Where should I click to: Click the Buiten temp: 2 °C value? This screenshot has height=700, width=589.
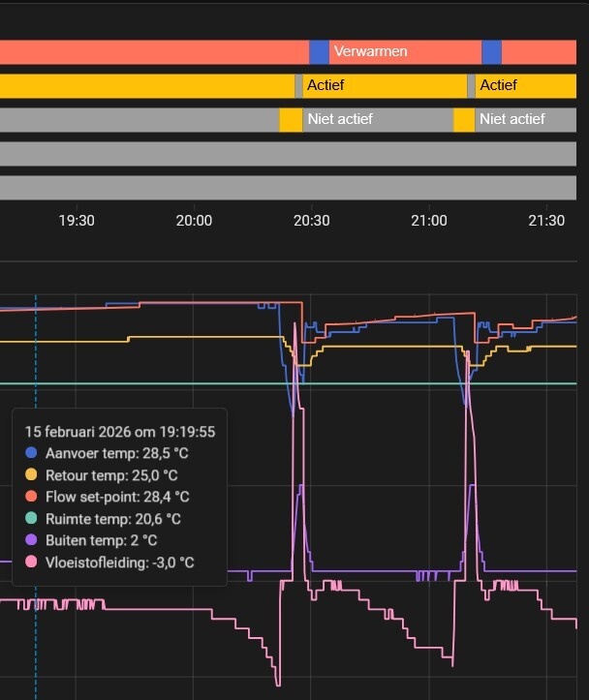pos(102,540)
